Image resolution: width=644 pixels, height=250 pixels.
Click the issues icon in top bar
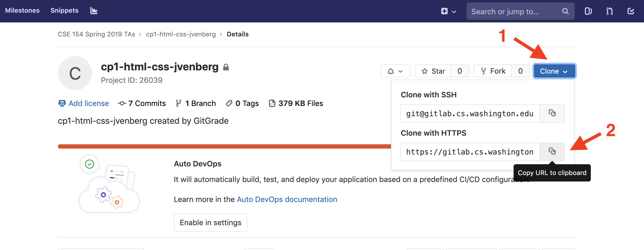588,11
